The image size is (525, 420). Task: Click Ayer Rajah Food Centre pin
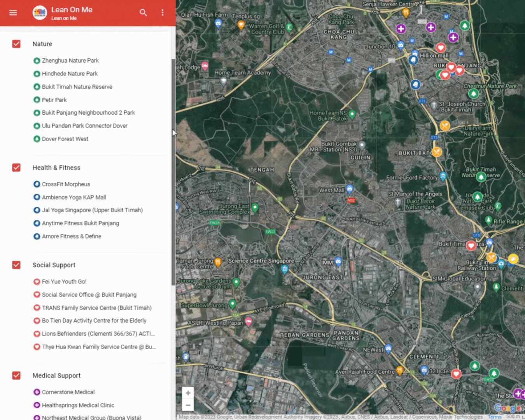click(399, 371)
